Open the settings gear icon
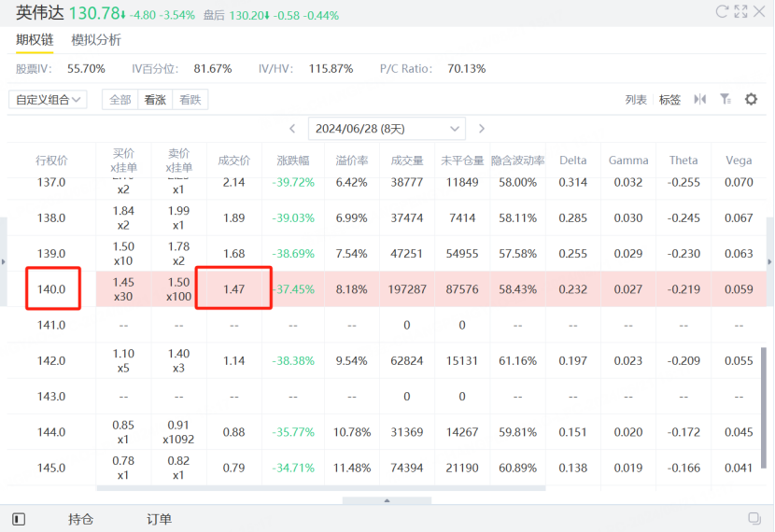Screen dimensions: 775x532 (x=751, y=99)
